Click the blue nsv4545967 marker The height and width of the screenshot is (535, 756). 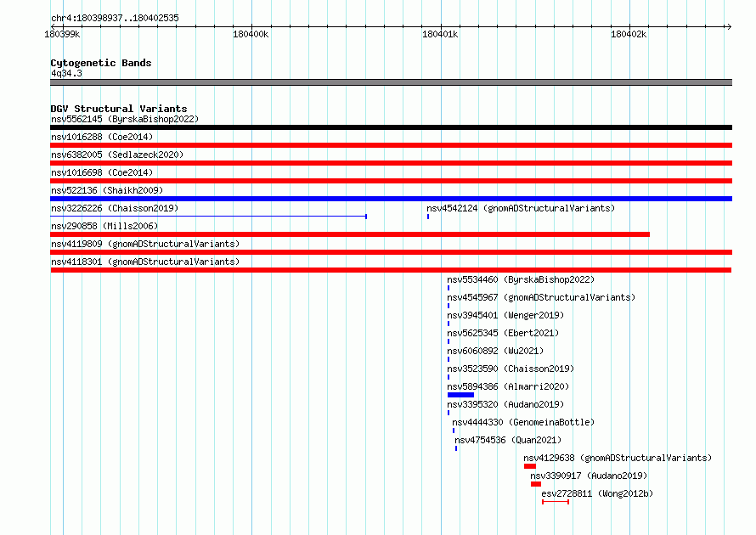pyautogui.click(x=449, y=306)
